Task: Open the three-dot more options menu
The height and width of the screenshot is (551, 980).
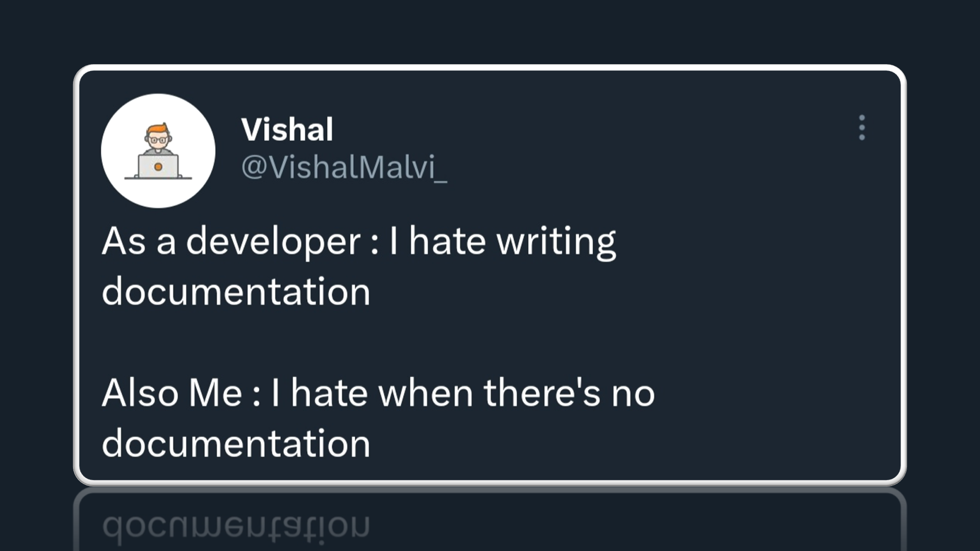Action: 862,128
